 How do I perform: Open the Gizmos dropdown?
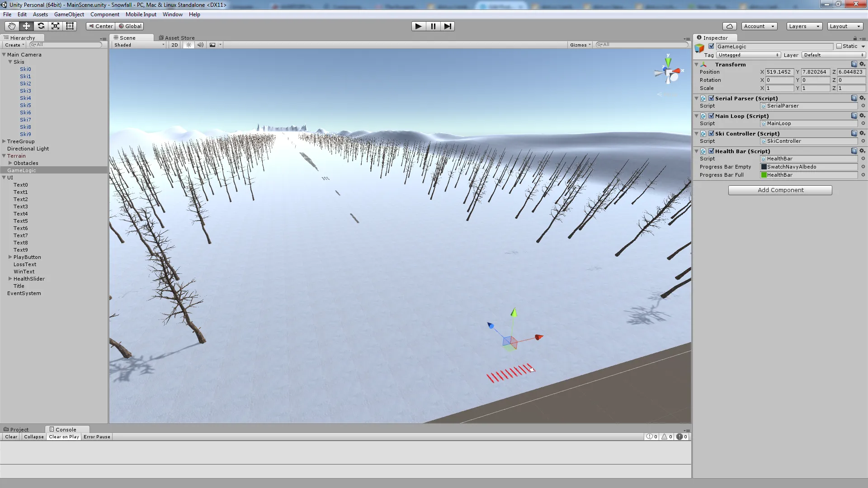pos(580,45)
